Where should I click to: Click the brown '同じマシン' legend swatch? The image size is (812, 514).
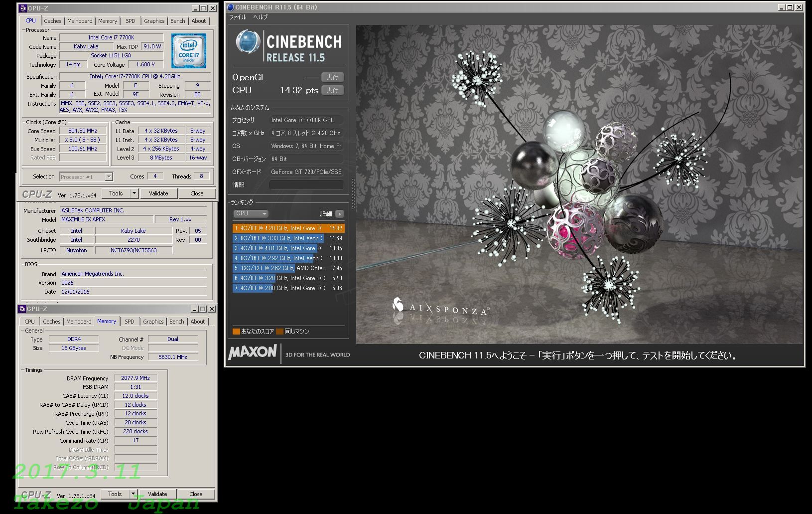[279, 332]
